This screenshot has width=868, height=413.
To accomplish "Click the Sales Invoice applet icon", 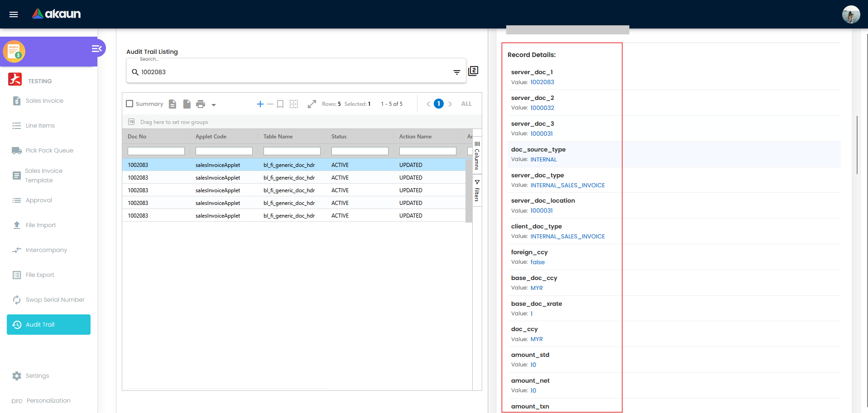I will [x=14, y=52].
